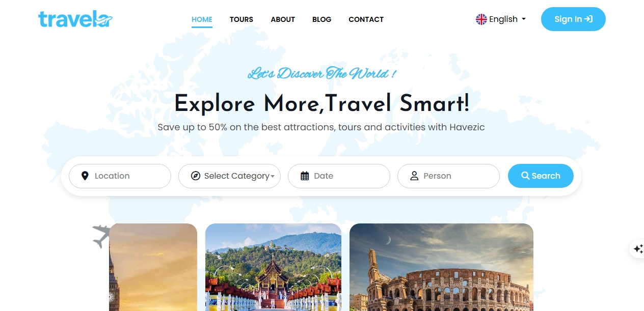This screenshot has height=311, width=644.
Task: Click the UK flag language icon
Action: tap(481, 19)
